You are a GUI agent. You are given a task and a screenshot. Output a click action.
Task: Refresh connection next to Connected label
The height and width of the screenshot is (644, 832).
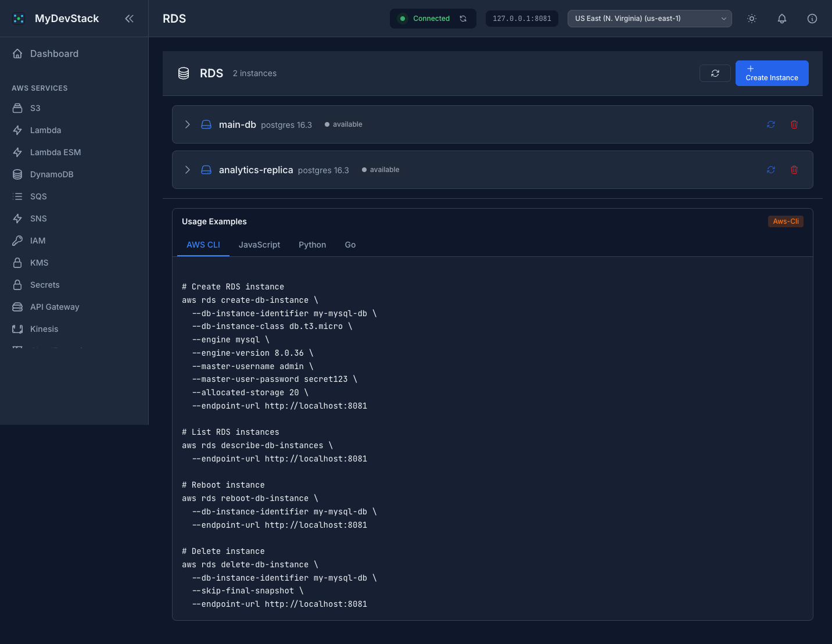point(463,19)
